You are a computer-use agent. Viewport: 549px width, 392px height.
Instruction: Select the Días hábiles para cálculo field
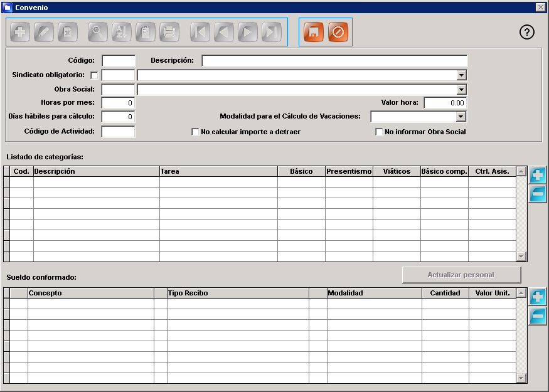click(x=118, y=117)
